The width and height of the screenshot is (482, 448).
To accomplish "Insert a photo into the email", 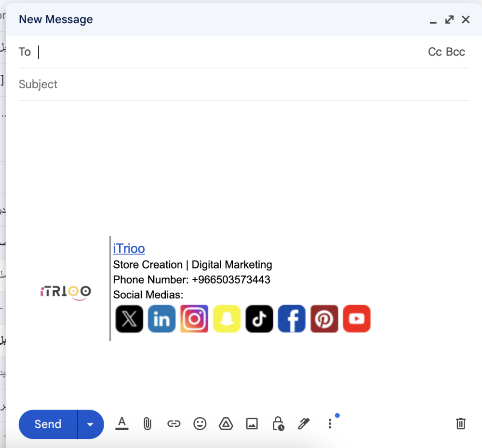I will tap(252, 424).
